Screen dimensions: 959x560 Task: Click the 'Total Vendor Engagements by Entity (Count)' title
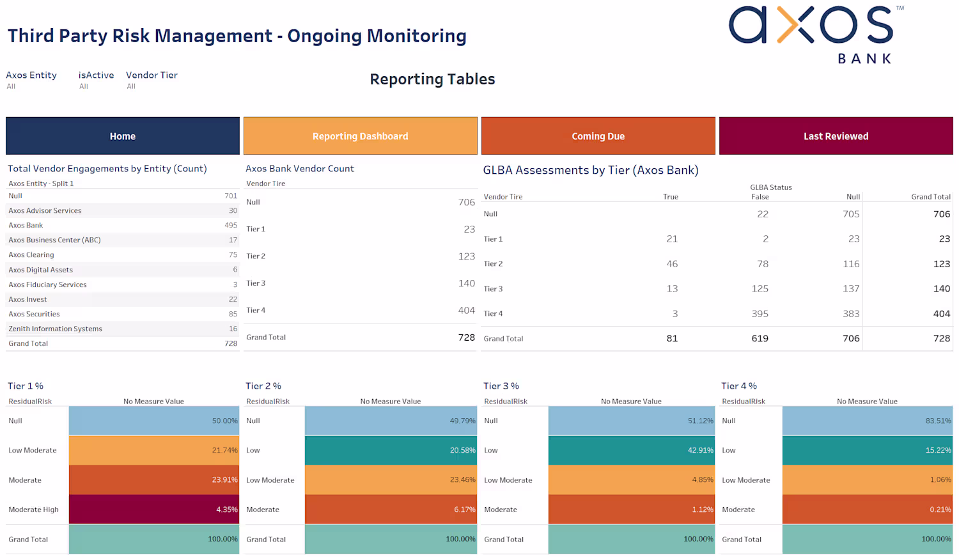107,169
